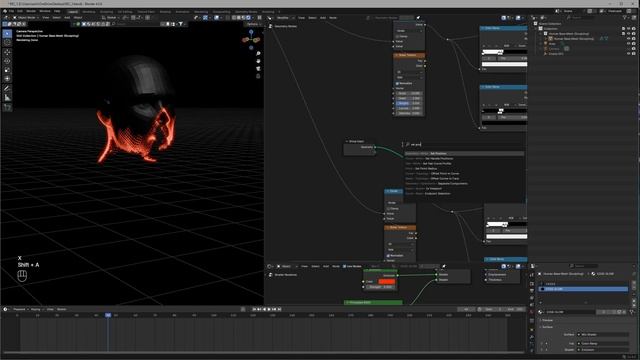Viewport: 640px width, 360px height.
Task: Click the viewport pan hand icon
Action: (258, 61)
